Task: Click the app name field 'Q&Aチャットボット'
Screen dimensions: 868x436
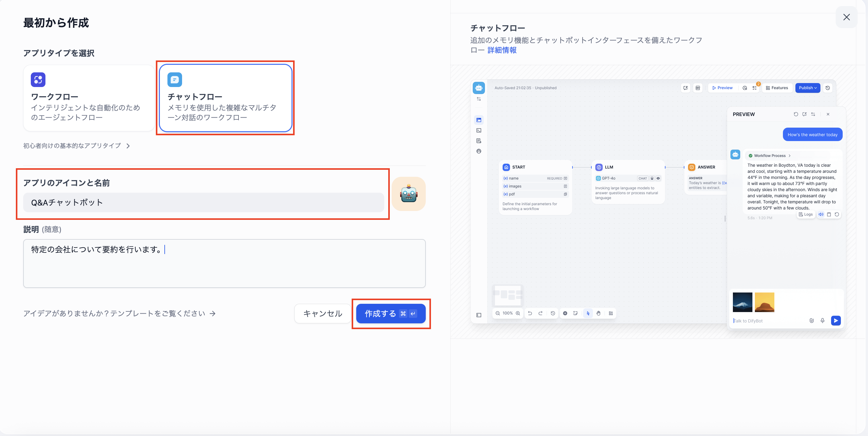Action: 203,202
